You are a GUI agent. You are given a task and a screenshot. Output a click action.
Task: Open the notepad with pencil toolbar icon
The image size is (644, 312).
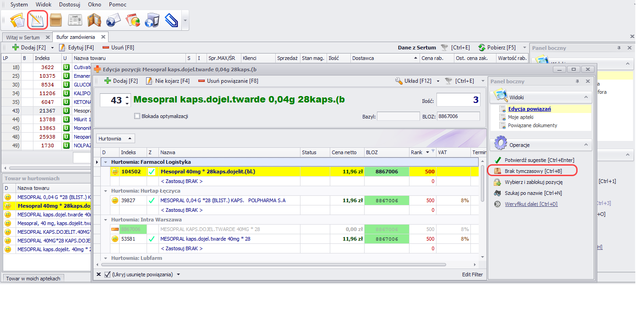pyautogui.click(x=38, y=20)
